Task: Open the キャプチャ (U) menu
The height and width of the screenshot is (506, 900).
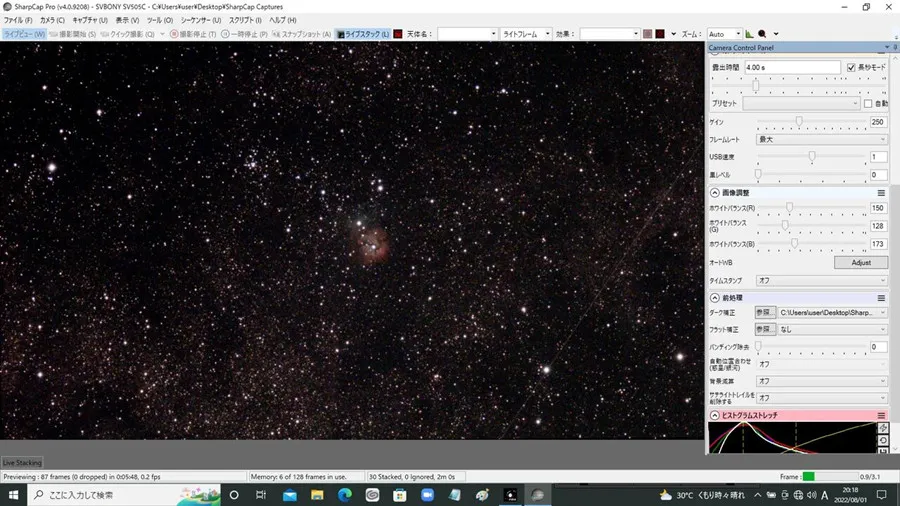Action: [x=90, y=20]
